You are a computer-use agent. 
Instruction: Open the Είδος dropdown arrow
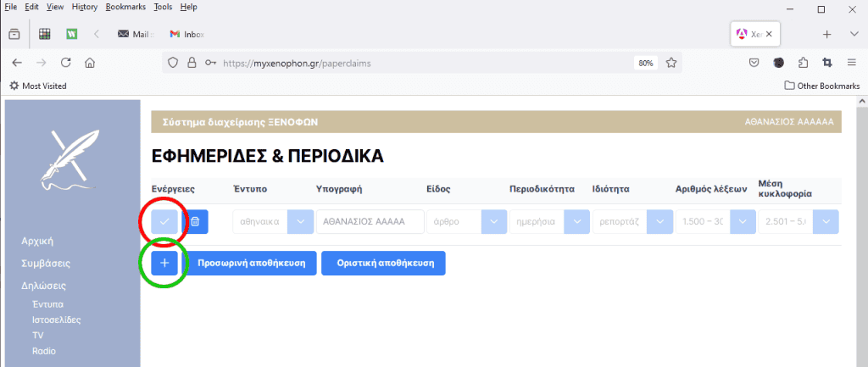tap(493, 222)
